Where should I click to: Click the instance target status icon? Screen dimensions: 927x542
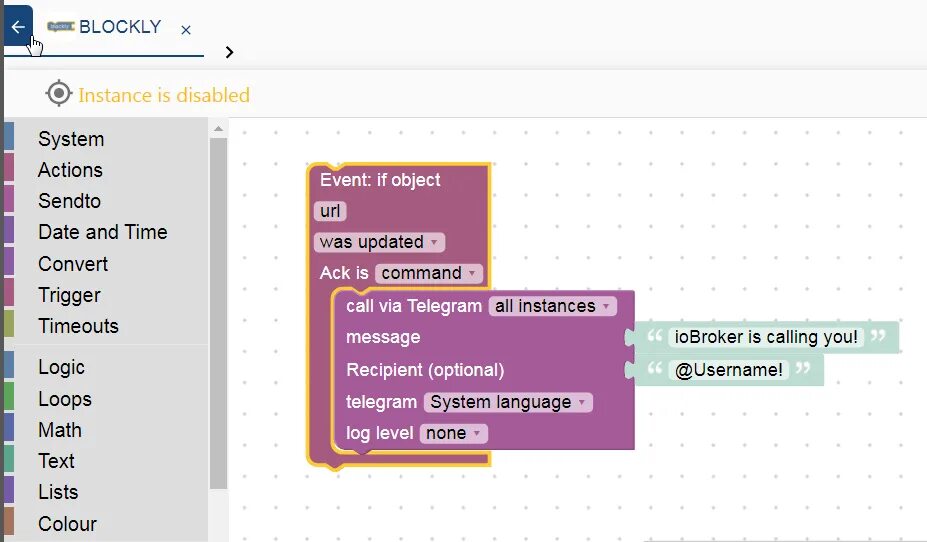[x=59, y=93]
